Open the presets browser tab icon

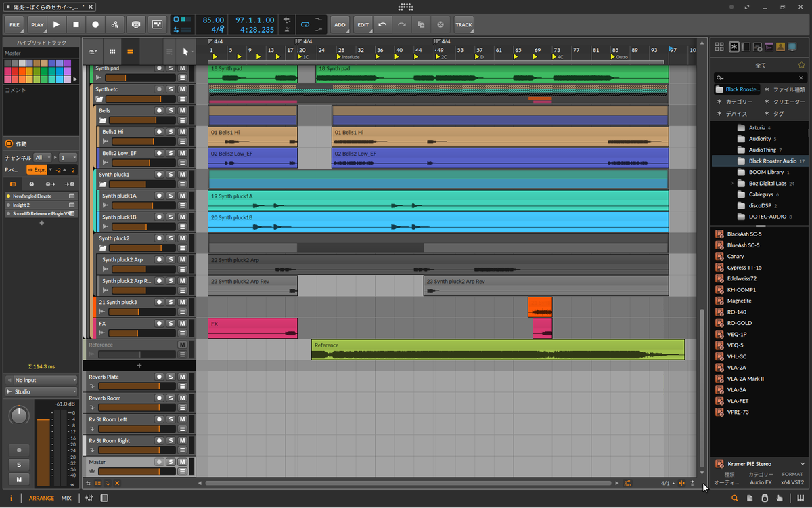coord(757,47)
